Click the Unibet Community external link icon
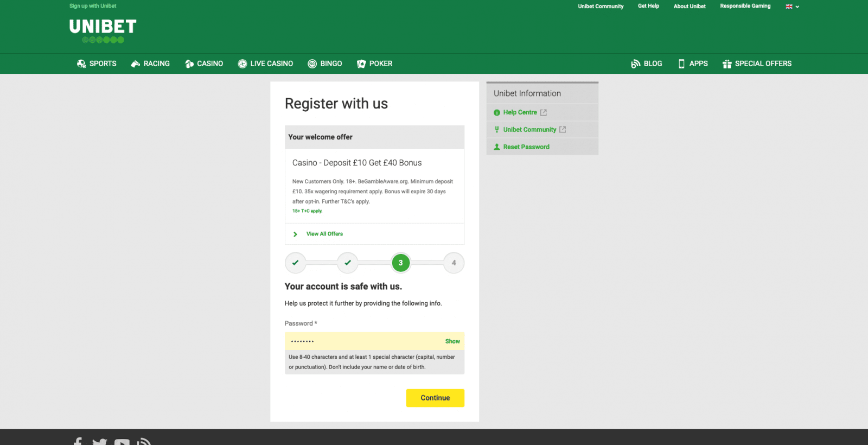Viewport: 868px width, 445px height. [x=563, y=130]
